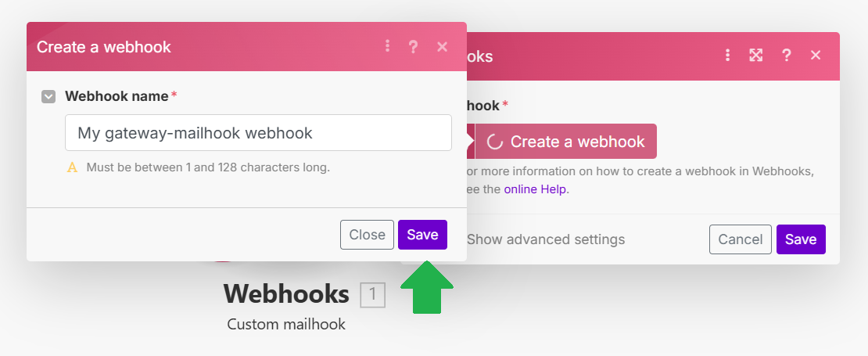This screenshot has height=356, width=868.
Task: Click the help icon in the Webhooks panel header
Action: pyautogui.click(x=786, y=56)
